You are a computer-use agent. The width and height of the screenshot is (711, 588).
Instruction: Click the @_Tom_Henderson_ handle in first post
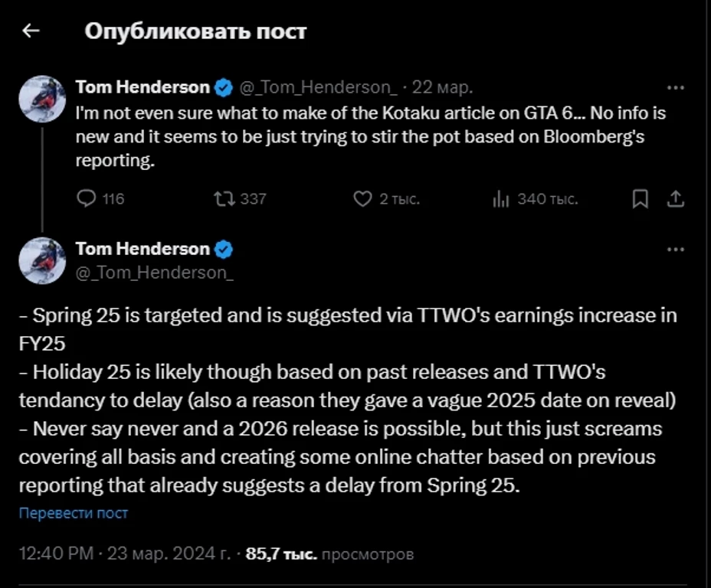pyautogui.click(x=319, y=88)
